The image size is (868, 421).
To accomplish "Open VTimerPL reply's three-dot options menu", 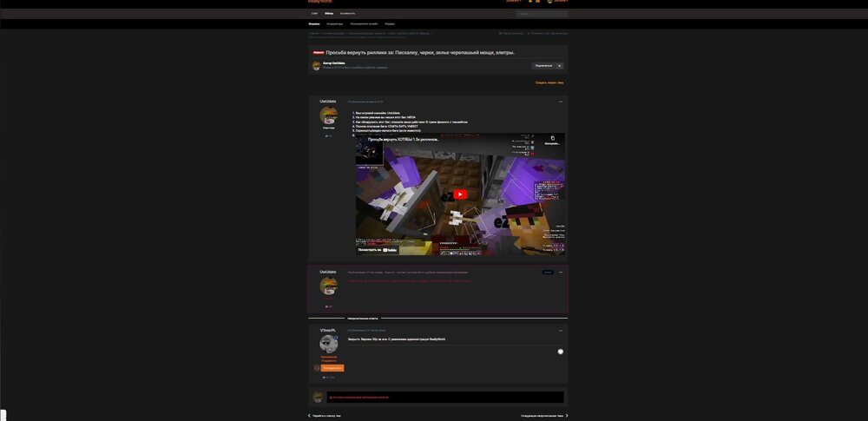I will [x=560, y=331].
